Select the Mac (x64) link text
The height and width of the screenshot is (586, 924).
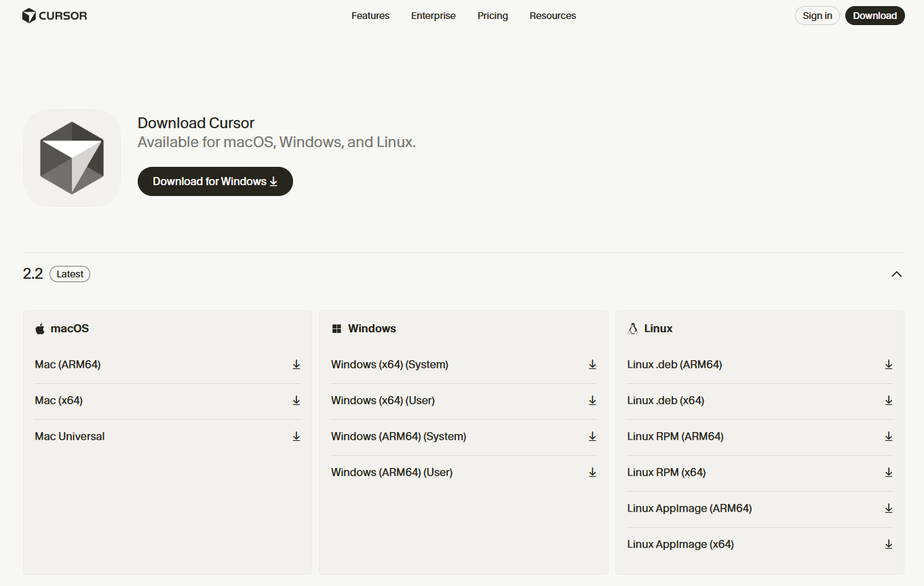(x=59, y=401)
